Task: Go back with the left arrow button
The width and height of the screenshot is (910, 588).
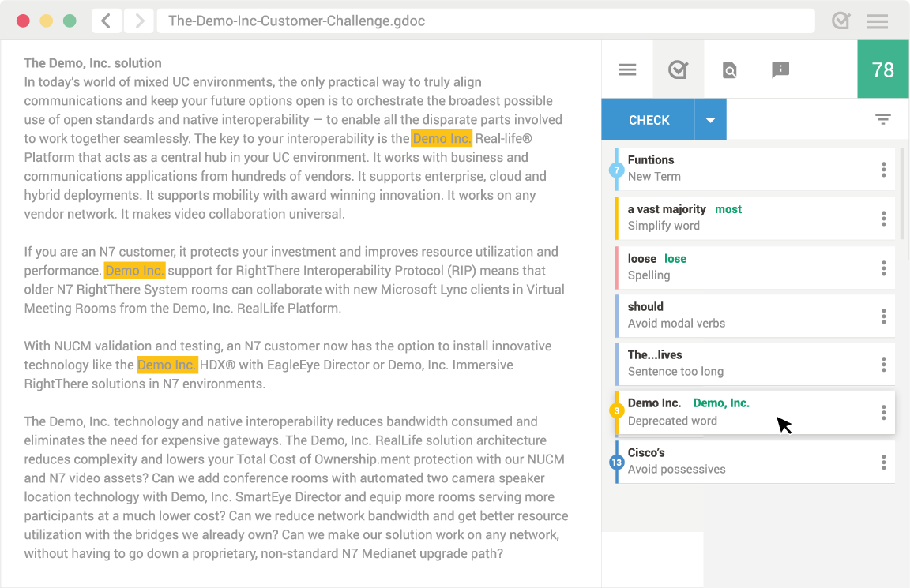Action: tap(107, 21)
